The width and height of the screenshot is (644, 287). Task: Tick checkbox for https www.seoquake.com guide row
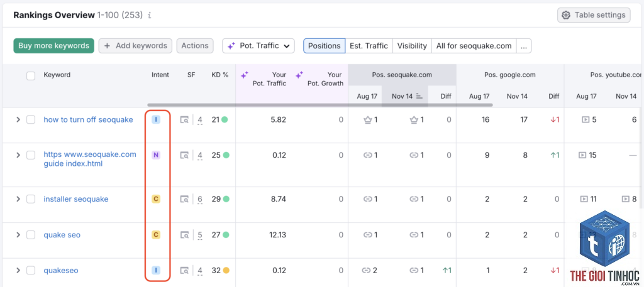pyautogui.click(x=31, y=155)
